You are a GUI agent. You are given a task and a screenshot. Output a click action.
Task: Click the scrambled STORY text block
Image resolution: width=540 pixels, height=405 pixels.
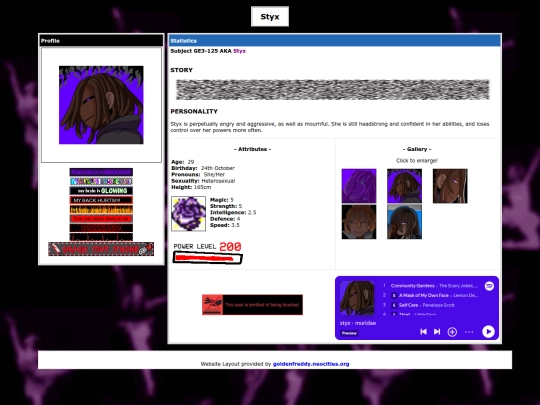click(x=333, y=90)
